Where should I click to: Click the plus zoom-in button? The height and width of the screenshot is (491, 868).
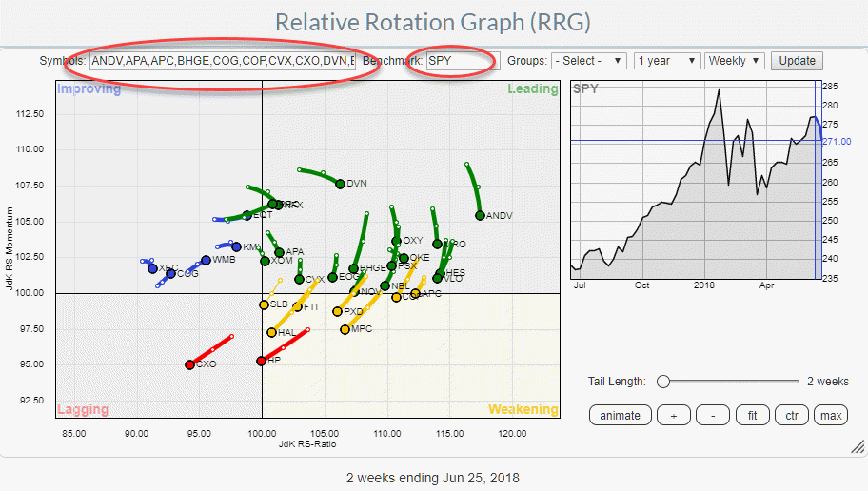(x=675, y=415)
